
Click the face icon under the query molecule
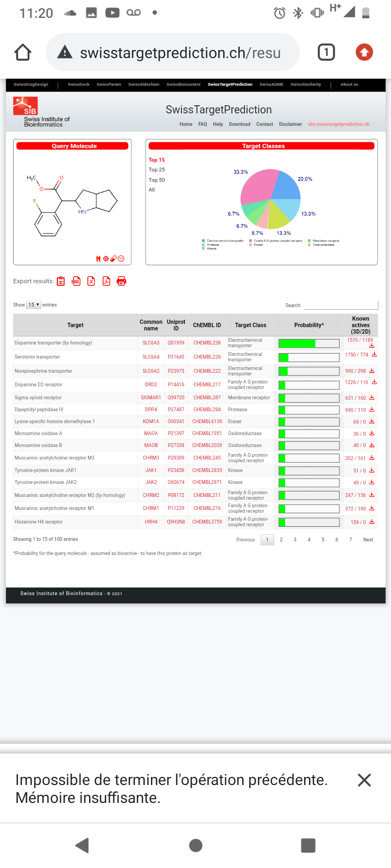click(x=121, y=259)
